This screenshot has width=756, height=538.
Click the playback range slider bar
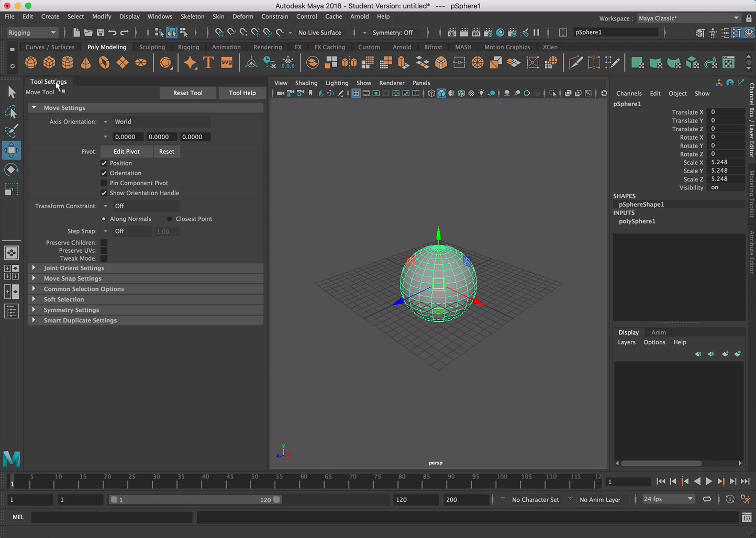pyautogui.click(x=195, y=500)
